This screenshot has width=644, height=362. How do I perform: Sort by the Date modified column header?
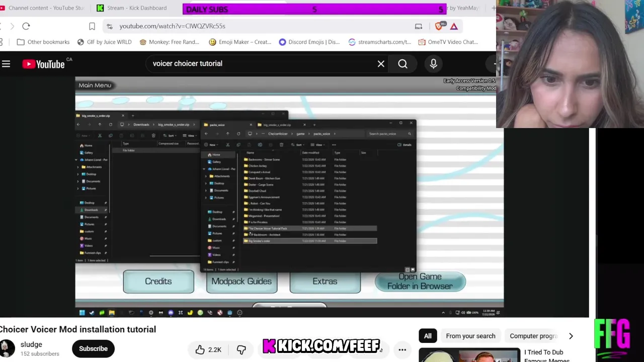(310, 153)
